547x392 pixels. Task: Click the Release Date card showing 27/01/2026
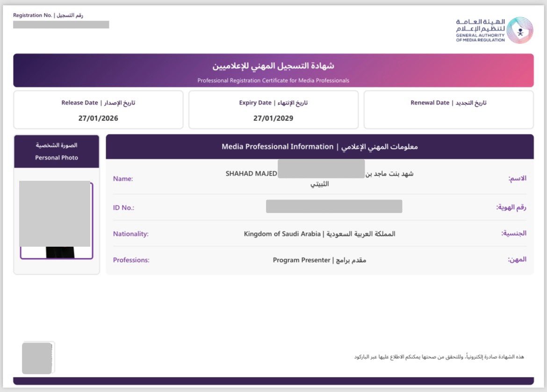98,109
